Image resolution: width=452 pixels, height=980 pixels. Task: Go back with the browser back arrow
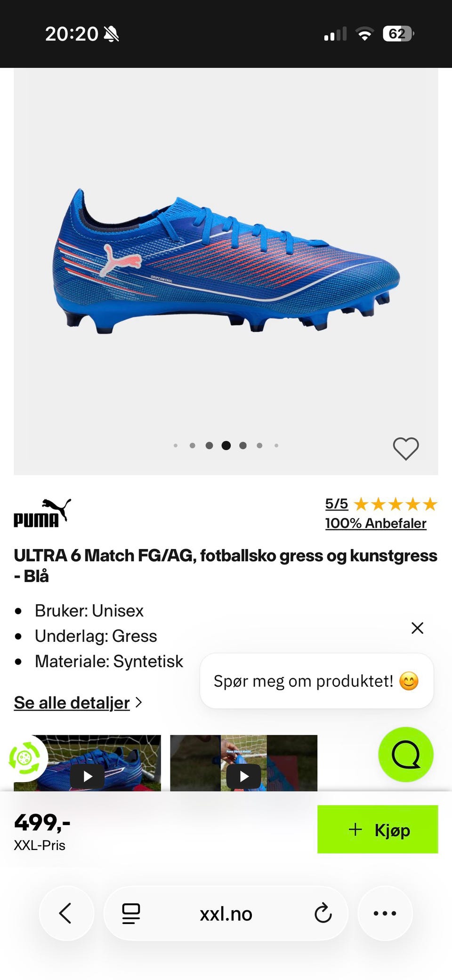click(66, 913)
